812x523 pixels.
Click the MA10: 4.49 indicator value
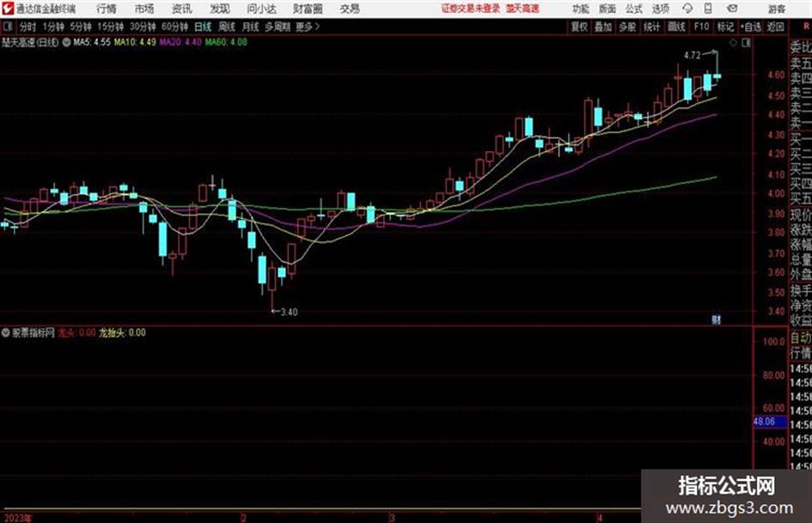click(135, 42)
